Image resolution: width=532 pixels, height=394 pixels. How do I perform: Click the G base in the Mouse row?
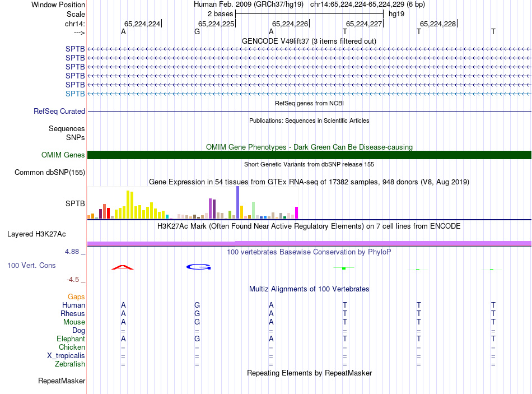tap(197, 322)
